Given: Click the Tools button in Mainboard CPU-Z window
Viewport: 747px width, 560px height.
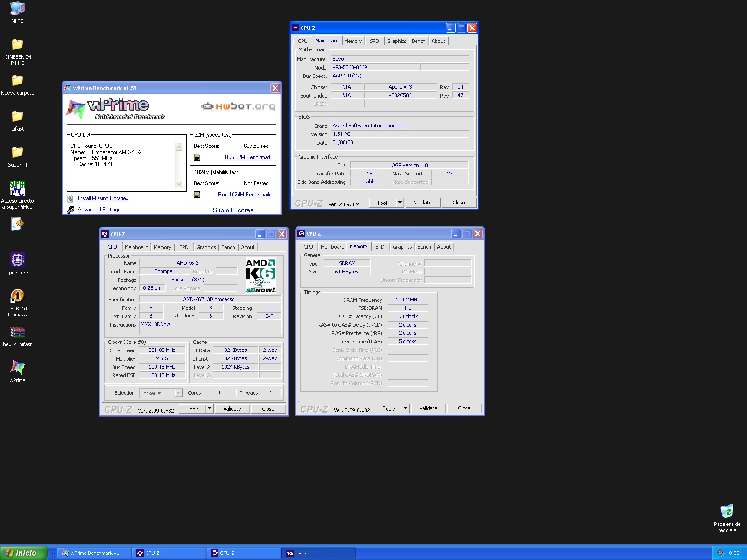Looking at the screenshot, I should pyautogui.click(x=383, y=203).
